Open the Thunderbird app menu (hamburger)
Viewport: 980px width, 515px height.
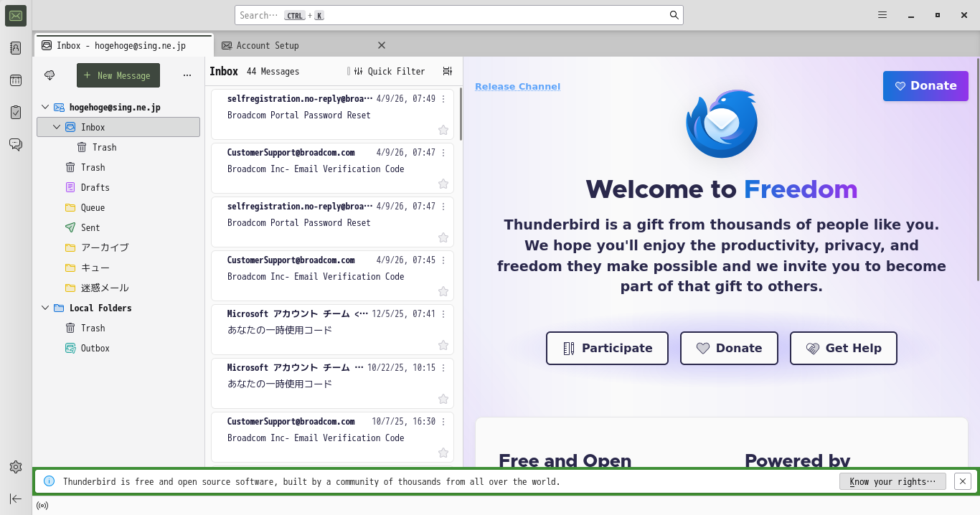pos(883,15)
